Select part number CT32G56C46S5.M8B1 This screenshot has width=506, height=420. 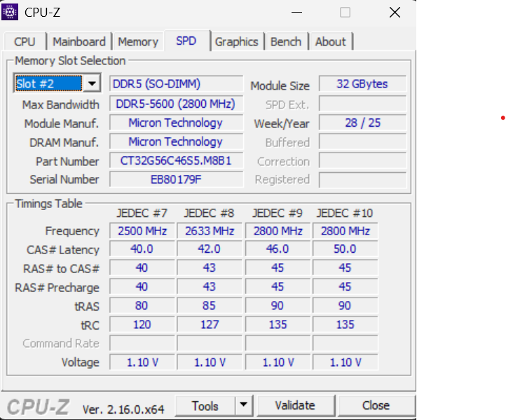pos(176,160)
